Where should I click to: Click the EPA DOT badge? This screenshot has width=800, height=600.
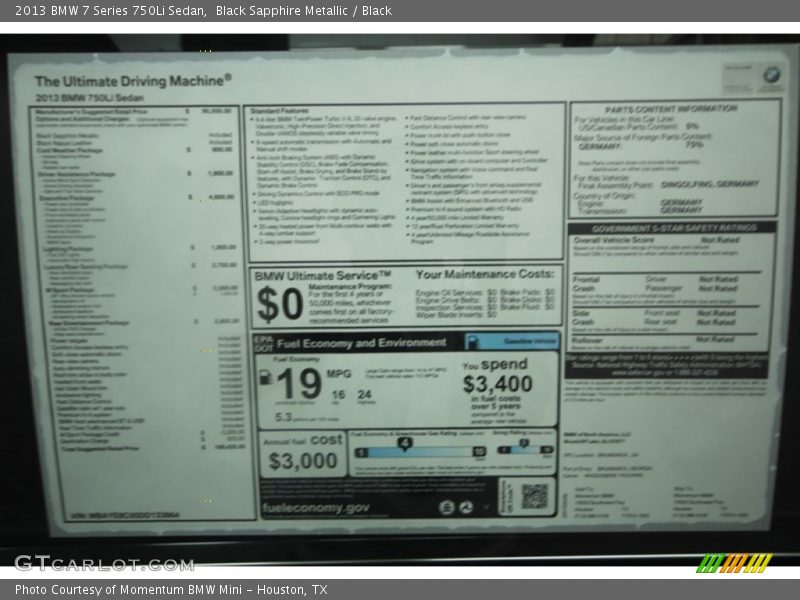coord(264,343)
